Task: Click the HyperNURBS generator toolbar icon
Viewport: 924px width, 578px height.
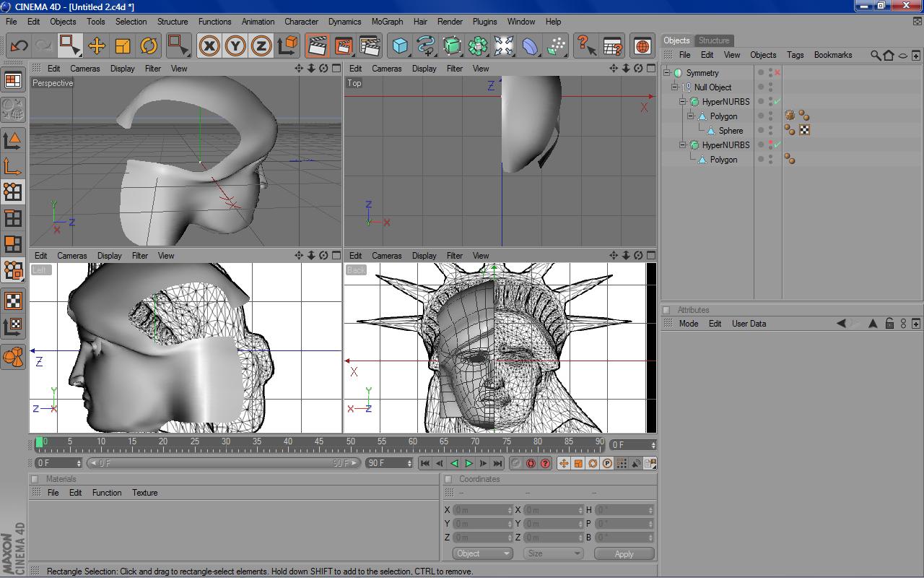Action: pos(452,46)
